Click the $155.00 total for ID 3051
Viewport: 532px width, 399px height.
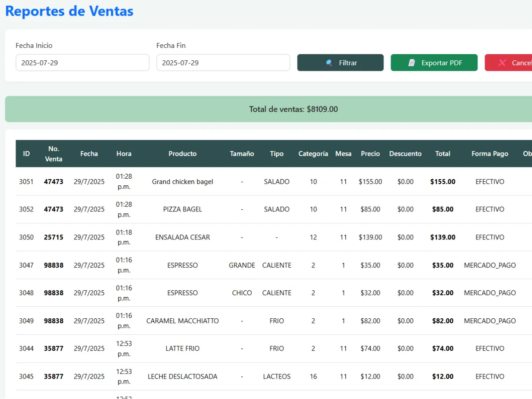pyautogui.click(x=442, y=182)
